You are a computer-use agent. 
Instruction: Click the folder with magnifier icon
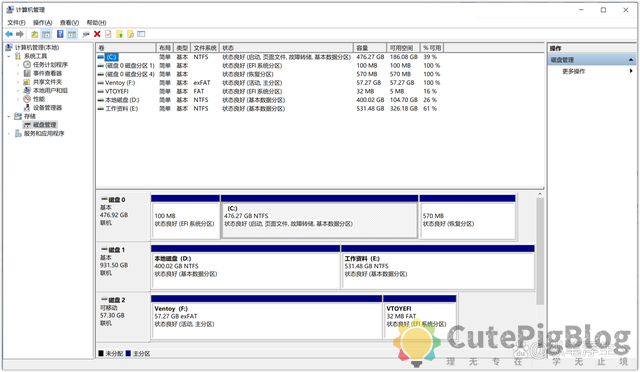pos(130,34)
